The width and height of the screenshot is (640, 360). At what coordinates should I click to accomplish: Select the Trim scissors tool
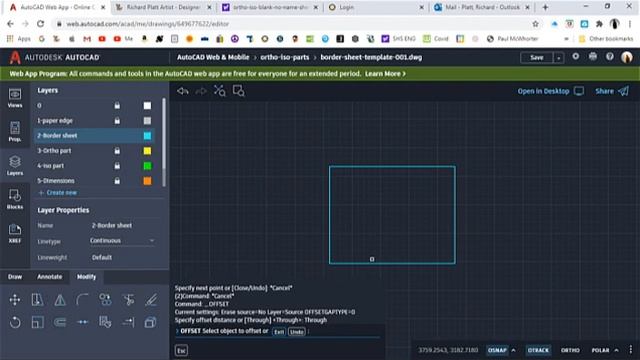128,300
